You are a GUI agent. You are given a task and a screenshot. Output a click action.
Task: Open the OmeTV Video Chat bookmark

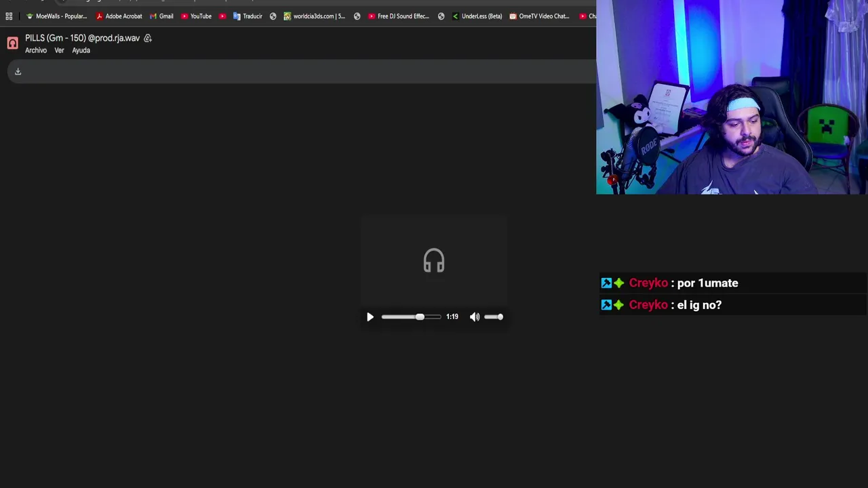pos(540,16)
